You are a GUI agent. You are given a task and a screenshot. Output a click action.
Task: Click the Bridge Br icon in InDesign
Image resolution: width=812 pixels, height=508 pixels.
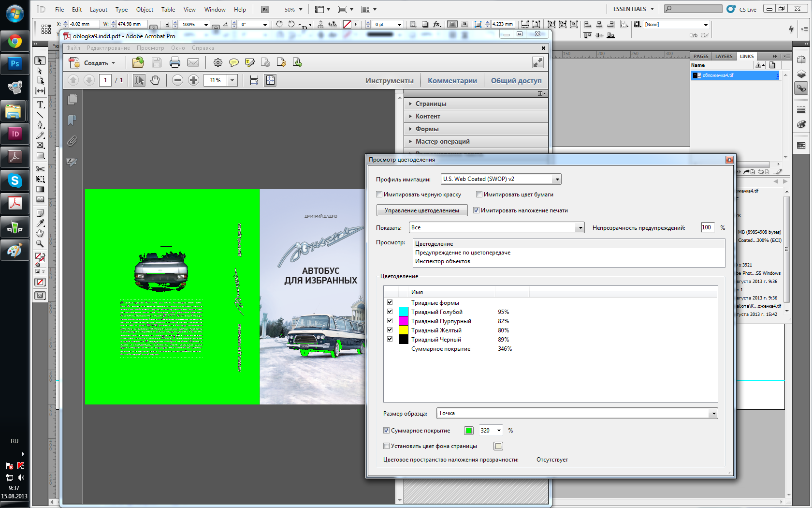pos(265,9)
